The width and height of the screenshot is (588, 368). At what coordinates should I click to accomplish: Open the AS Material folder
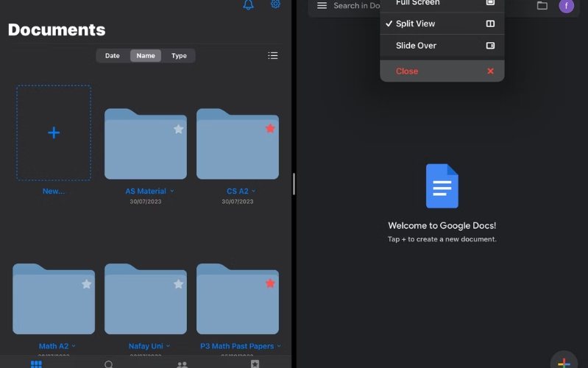(x=146, y=144)
